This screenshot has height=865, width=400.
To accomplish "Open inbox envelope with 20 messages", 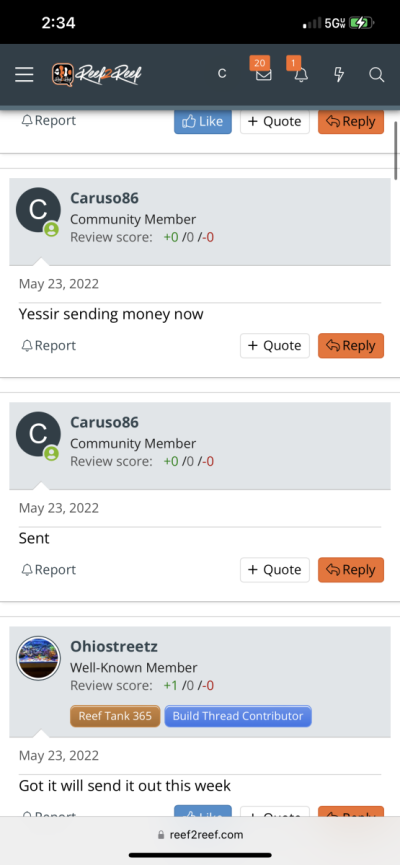I will (x=263, y=73).
